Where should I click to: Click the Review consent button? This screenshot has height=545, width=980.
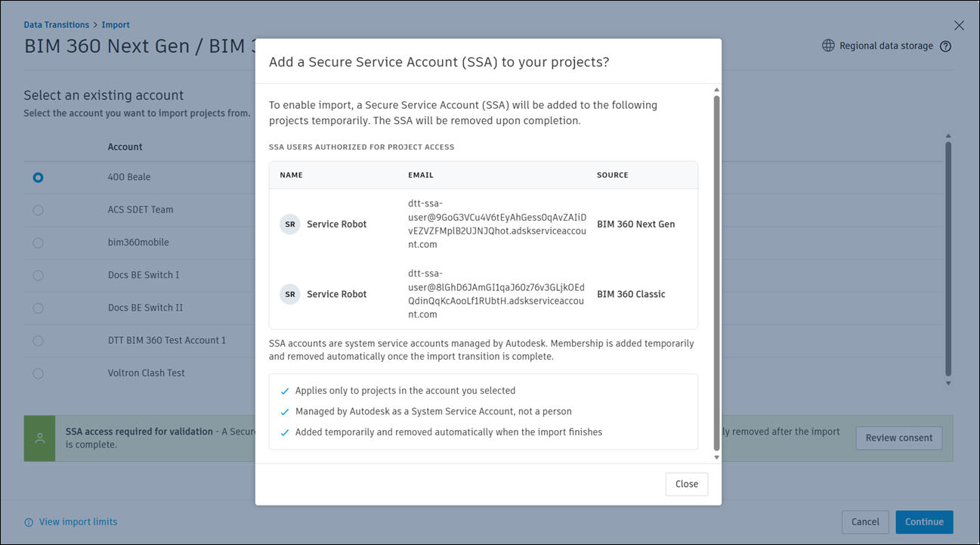[x=899, y=438]
